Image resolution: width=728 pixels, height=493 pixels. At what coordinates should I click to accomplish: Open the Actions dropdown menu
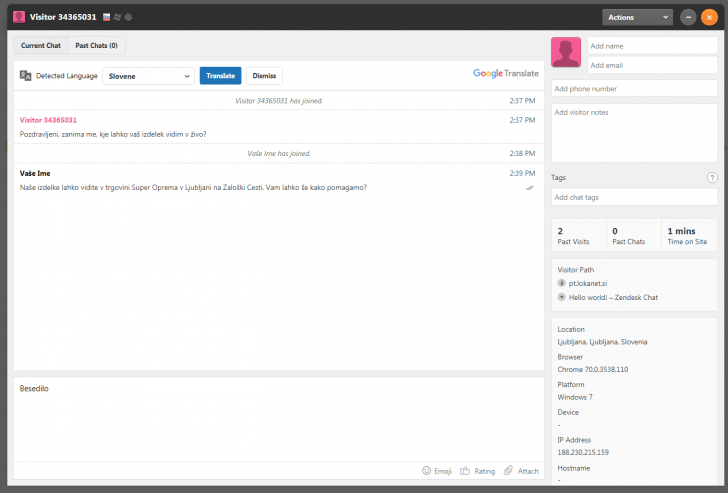[637, 17]
